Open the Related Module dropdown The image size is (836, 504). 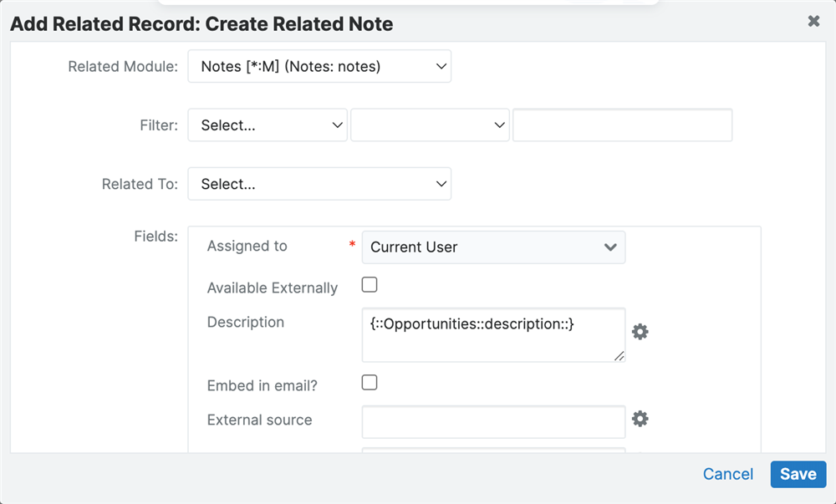click(x=319, y=67)
